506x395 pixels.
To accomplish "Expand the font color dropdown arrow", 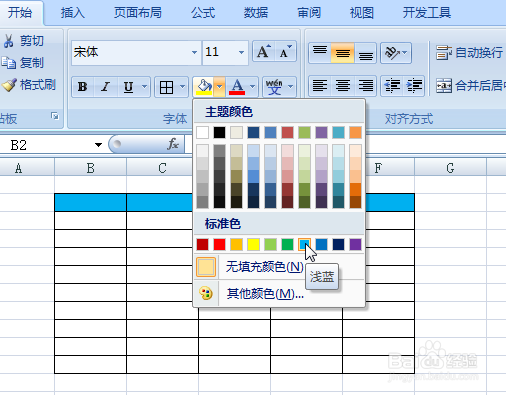I will (253, 87).
